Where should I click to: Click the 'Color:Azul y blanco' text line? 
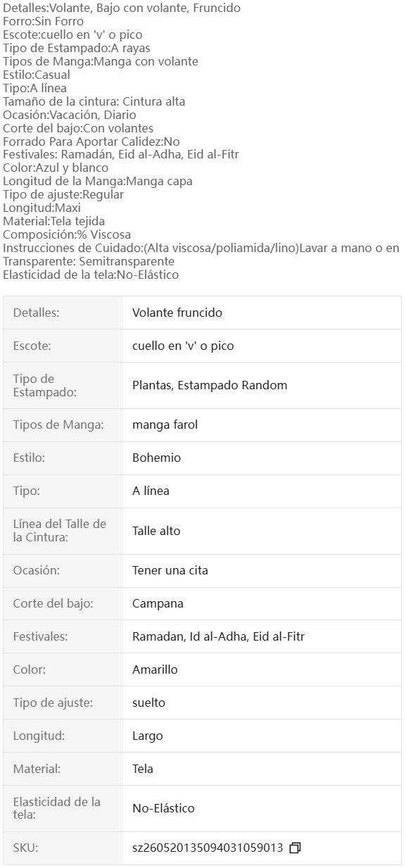coord(56,168)
